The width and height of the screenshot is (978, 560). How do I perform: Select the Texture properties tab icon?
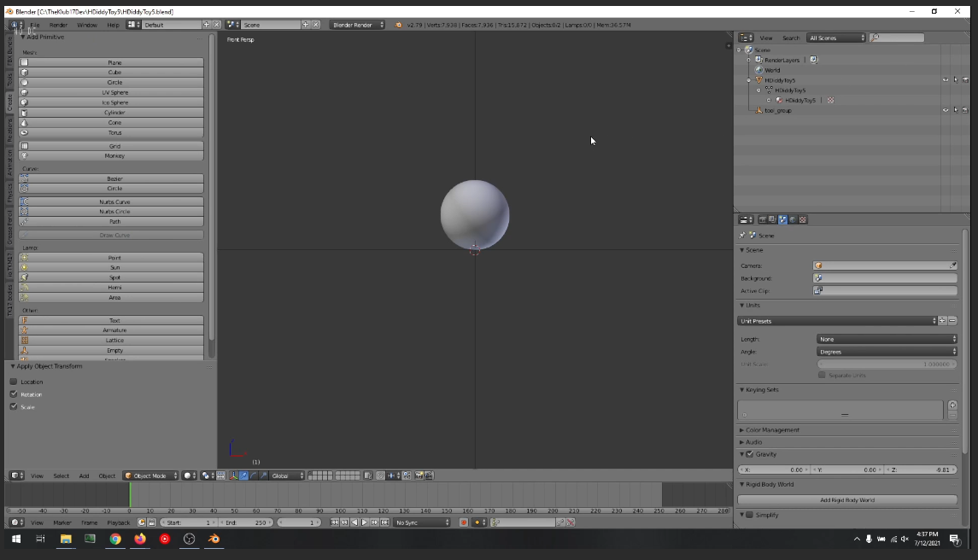click(803, 219)
